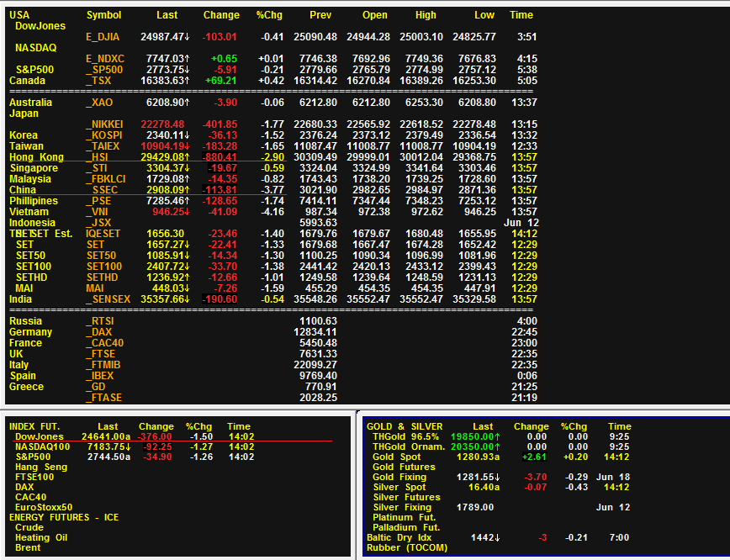Select DowJones last value 24987.47
The image size is (730, 560).
(x=166, y=37)
